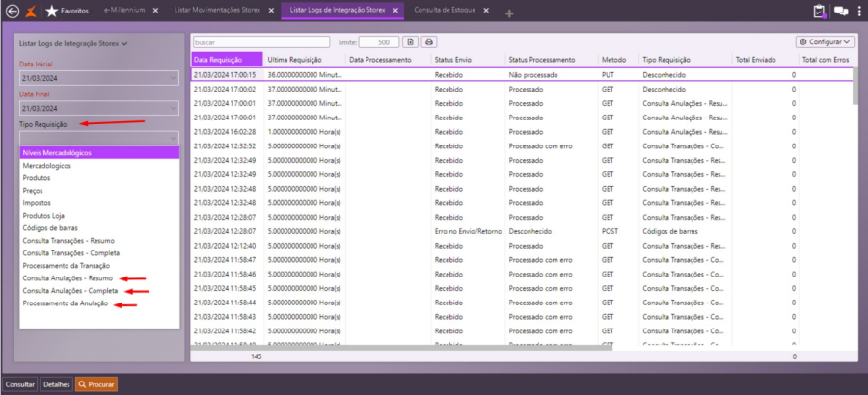868x395 pixels.
Task: Expand the Data Inicial date dropdown
Action: tap(173, 78)
